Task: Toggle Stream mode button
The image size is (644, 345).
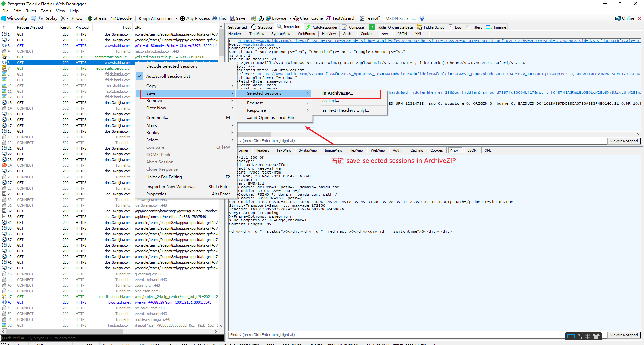Action: [x=97, y=18]
